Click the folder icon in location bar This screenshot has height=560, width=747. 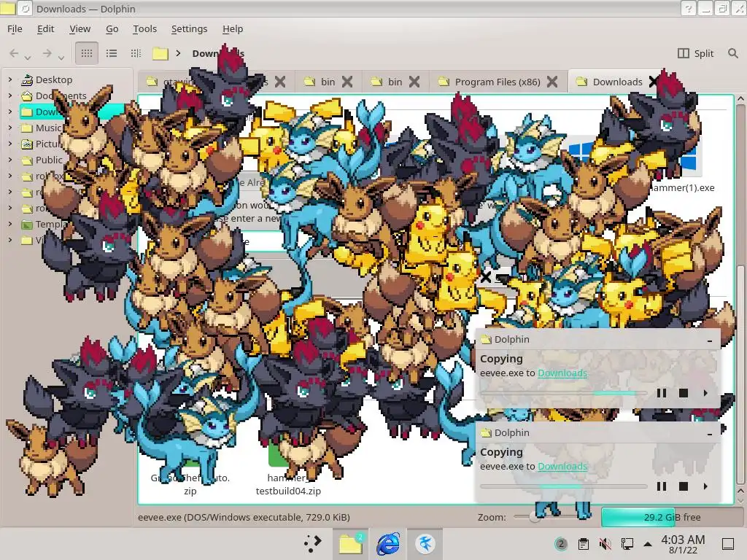point(160,53)
